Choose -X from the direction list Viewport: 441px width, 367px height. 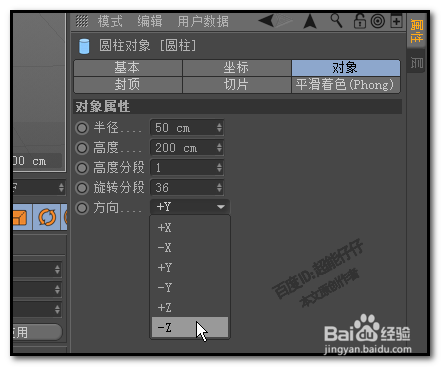click(190, 248)
